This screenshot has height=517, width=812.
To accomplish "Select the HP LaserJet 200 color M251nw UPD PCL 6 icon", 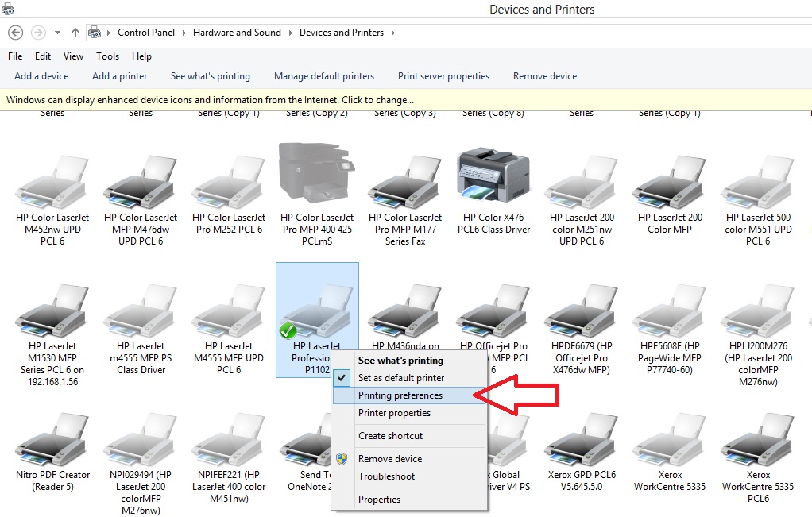I will [582, 182].
